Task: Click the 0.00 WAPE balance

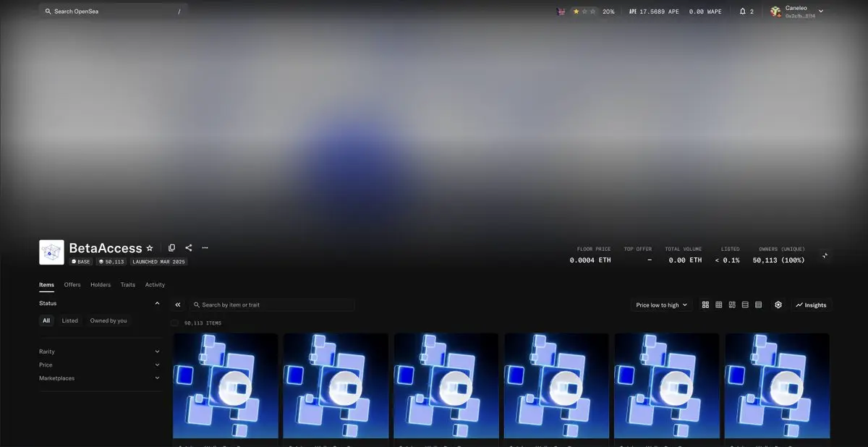Action: pyautogui.click(x=705, y=12)
